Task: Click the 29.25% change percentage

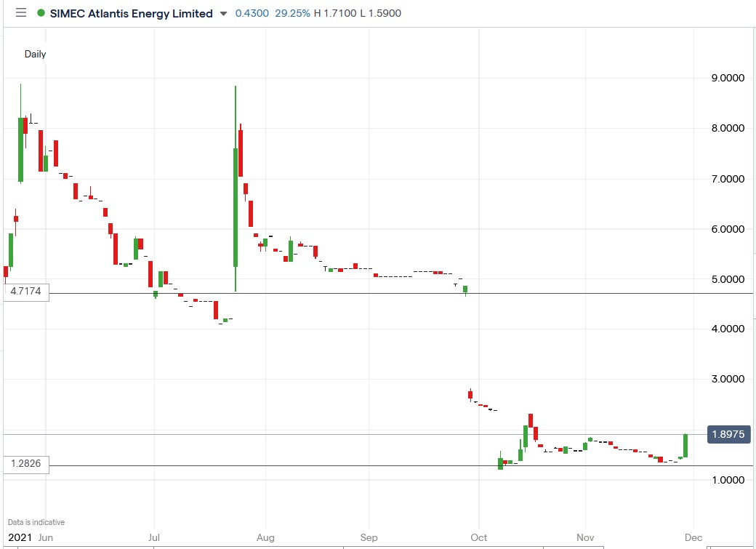Action: pyautogui.click(x=292, y=14)
